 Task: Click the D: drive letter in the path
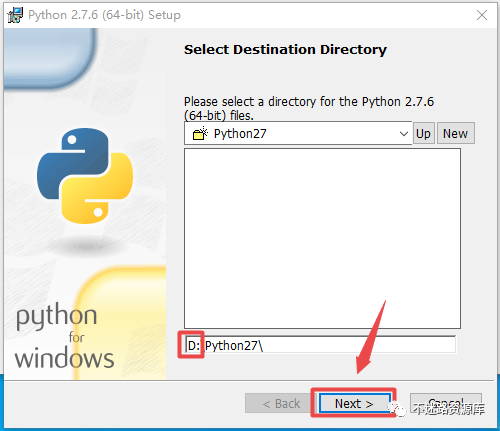[194, 346]
